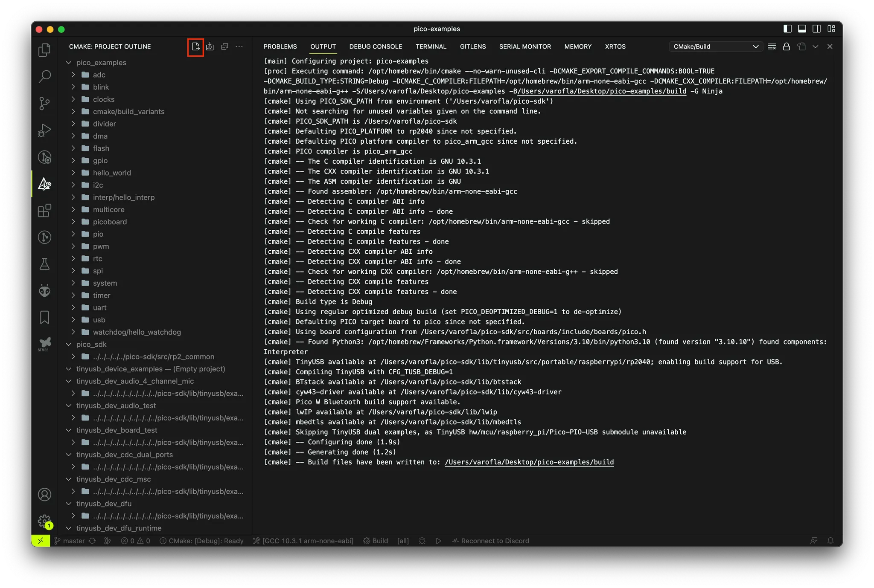Screen dimensions: 874x588
Task: Open the Source Control view
Action: coord(44,103)
